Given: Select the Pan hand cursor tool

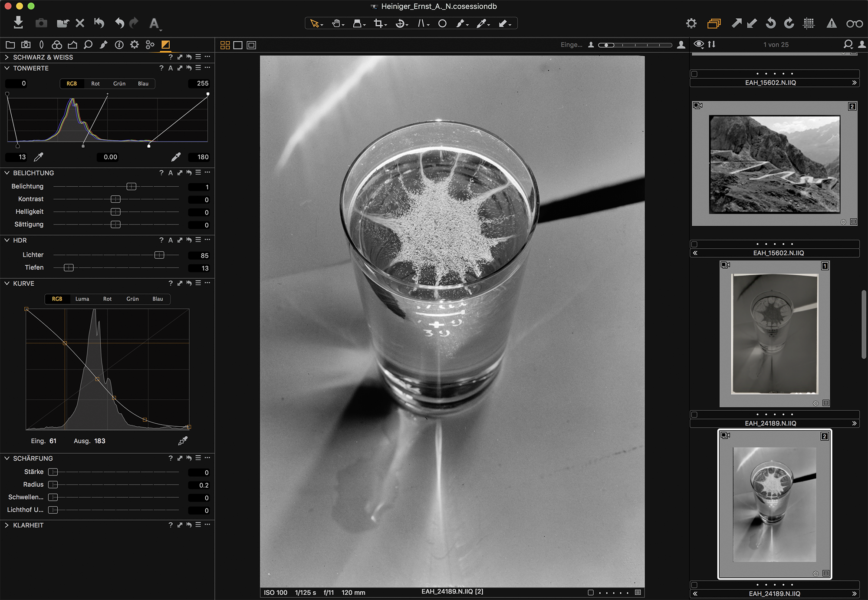Looking at the screenshot, I should (x=336, y=23).
